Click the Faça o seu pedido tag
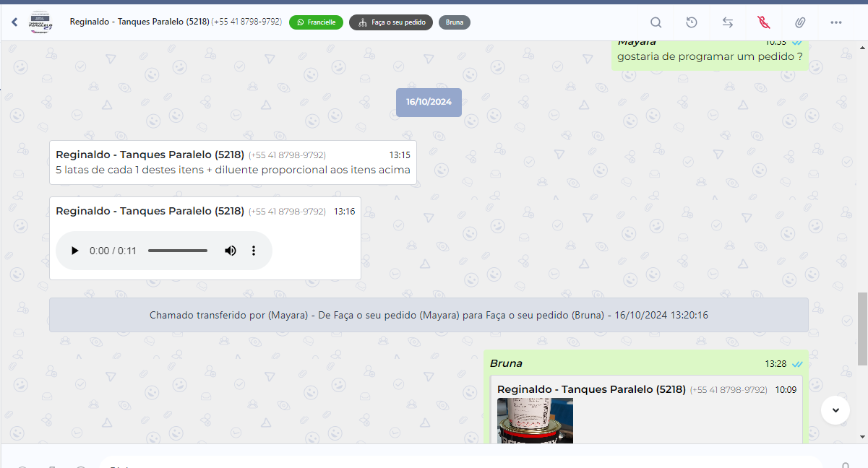 click(391, 22)
